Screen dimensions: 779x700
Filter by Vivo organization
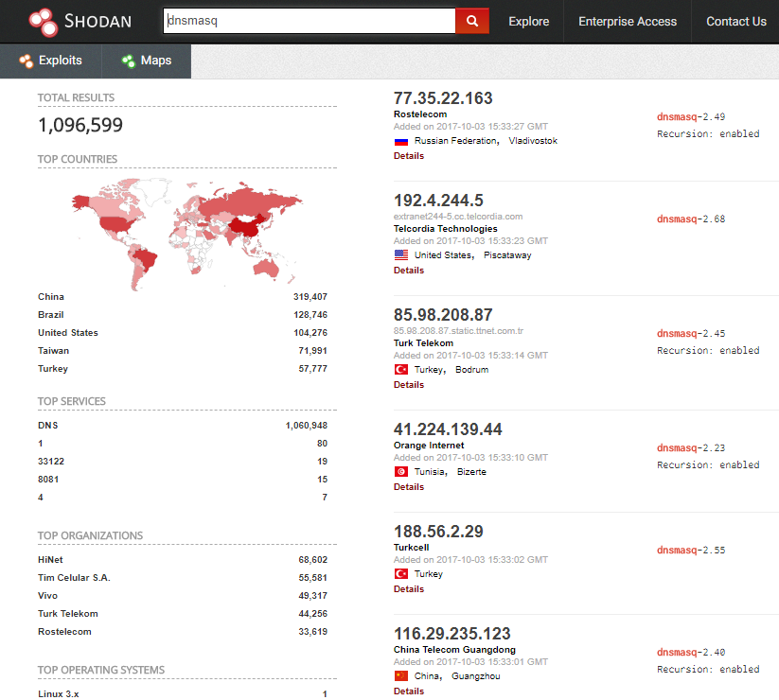click(47, 596)
